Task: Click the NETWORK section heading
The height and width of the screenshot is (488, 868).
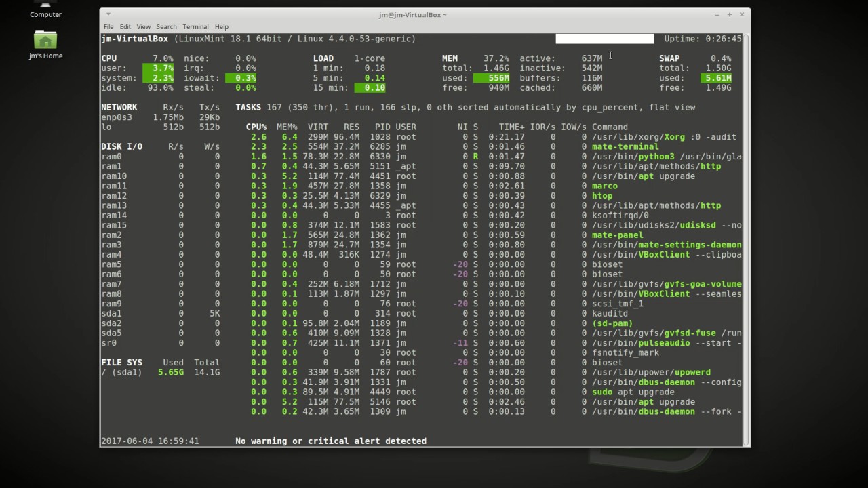Action: 119,107
